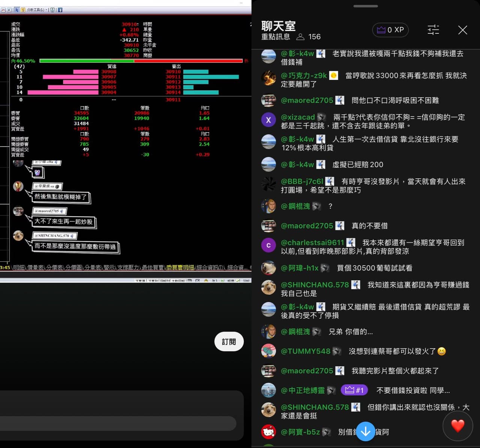This screenshot has width=480, height=448.
Task: Jump to latest messages with down arrow
Action: pyautogui.click(x=366, y=432)
